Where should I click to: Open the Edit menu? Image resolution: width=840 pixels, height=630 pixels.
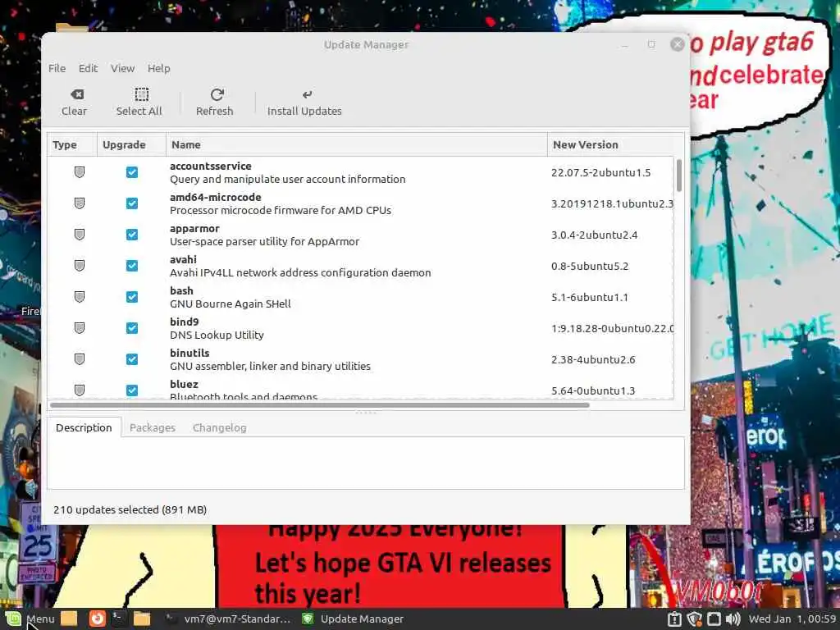click(x=88, y=68)
